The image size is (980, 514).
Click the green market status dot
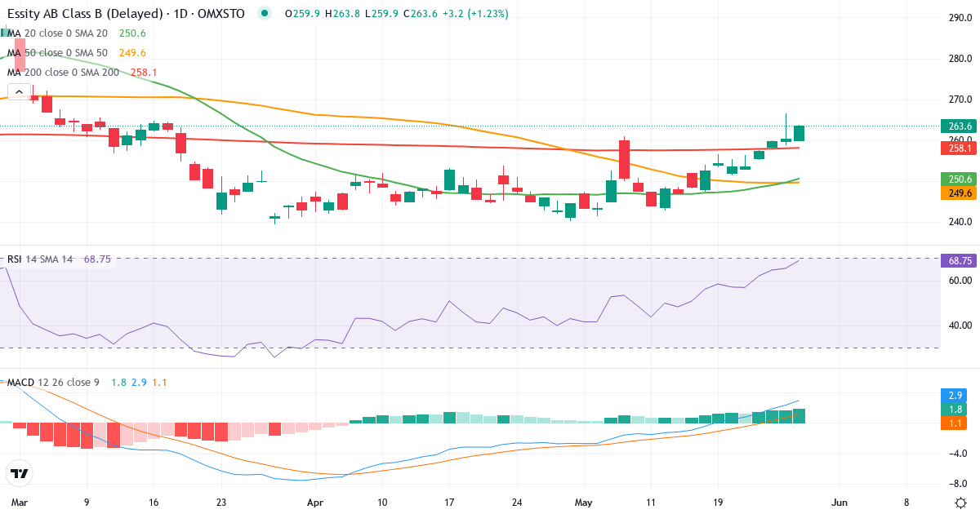click(263, 14)
